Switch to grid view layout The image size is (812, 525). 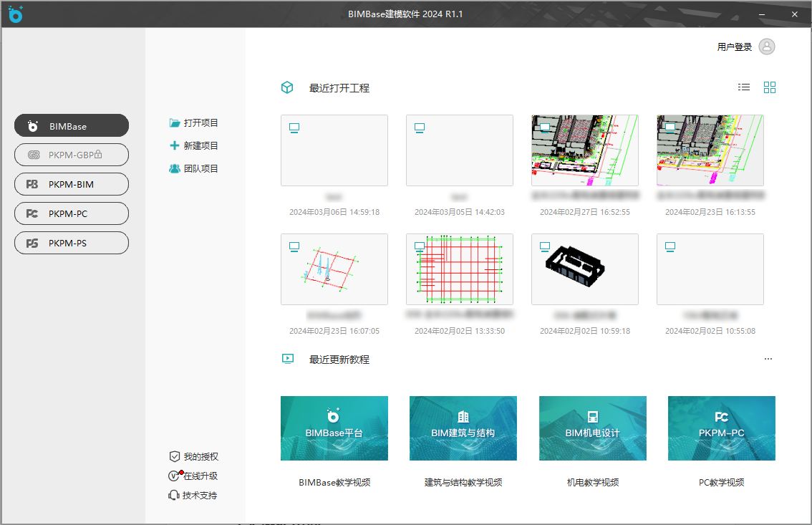(770, 87)
